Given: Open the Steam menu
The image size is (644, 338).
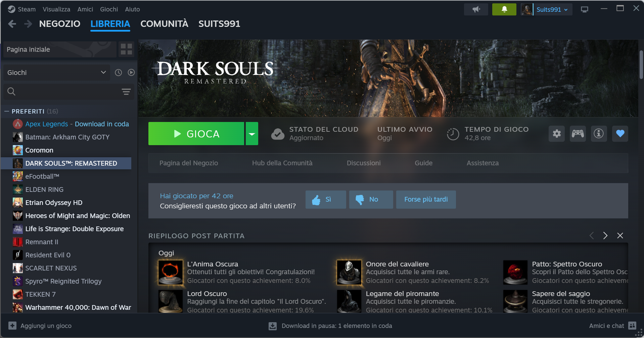Looking at the screenshot, I should 27,9.
